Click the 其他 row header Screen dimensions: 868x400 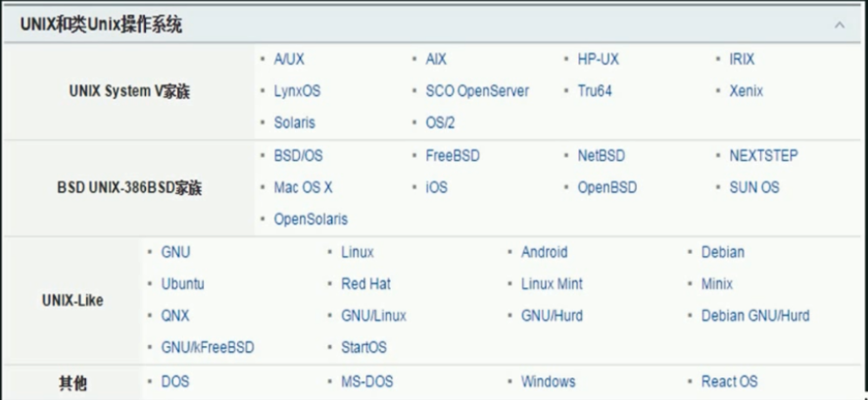(72, 382)
